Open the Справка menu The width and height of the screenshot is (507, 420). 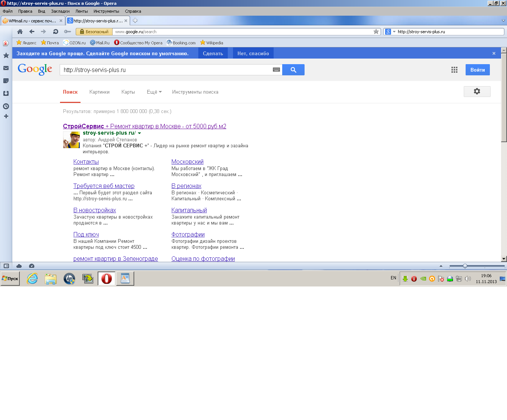(x=133, y=11)
